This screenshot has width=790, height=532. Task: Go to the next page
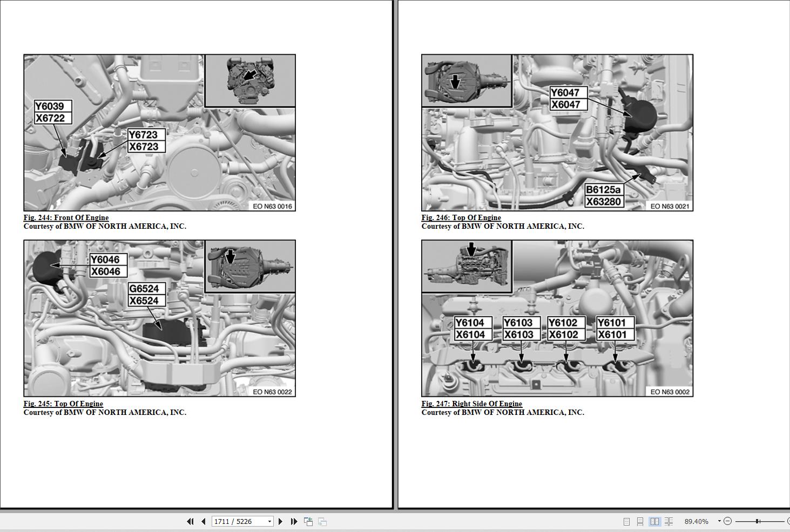(x=280, y=521)
